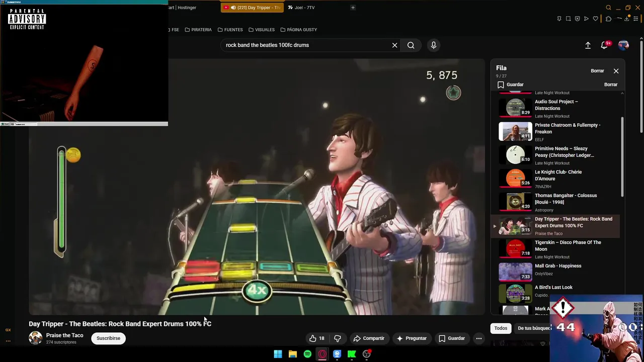Take a snapshot with the capture icon
This screenshot has height=362, width=644.
point(568,19)
